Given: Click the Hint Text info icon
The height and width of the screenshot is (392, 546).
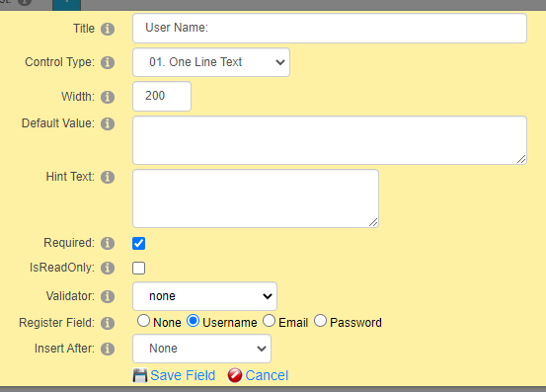Looking at the screenshot, I should pos(108,177).
